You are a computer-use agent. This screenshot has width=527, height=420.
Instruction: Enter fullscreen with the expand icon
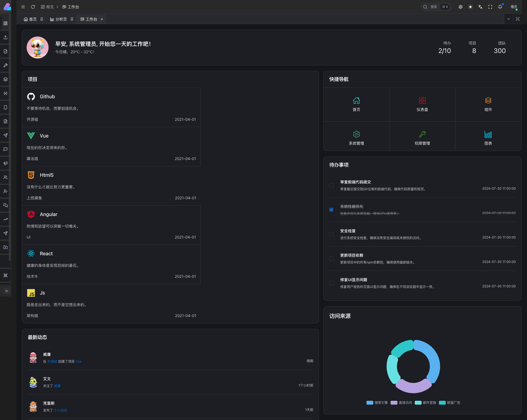point(490,7)
